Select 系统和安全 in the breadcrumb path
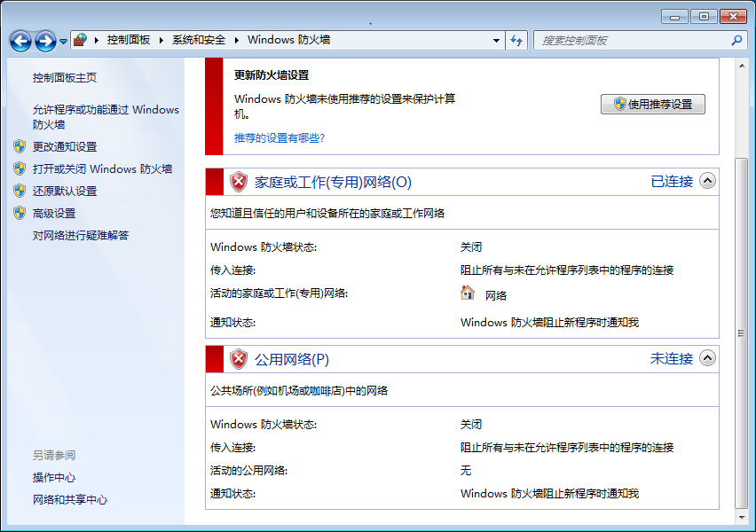The width and height of the screenshot is (756, 532). (199, 40)
